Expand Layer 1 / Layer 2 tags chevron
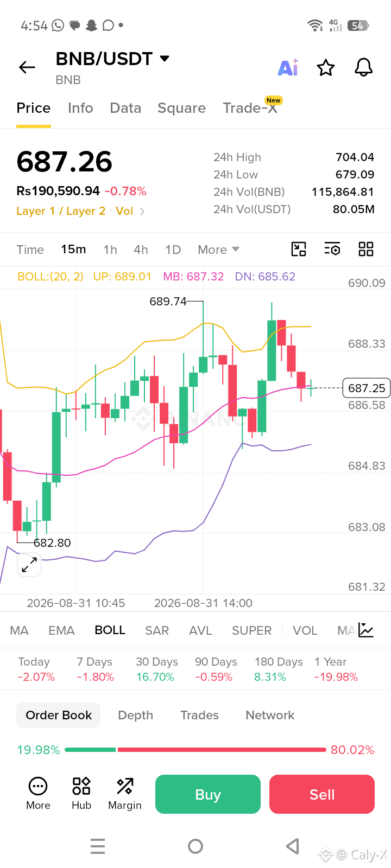Viewport: 391px width, 868px height. click(x=142, y=212)
